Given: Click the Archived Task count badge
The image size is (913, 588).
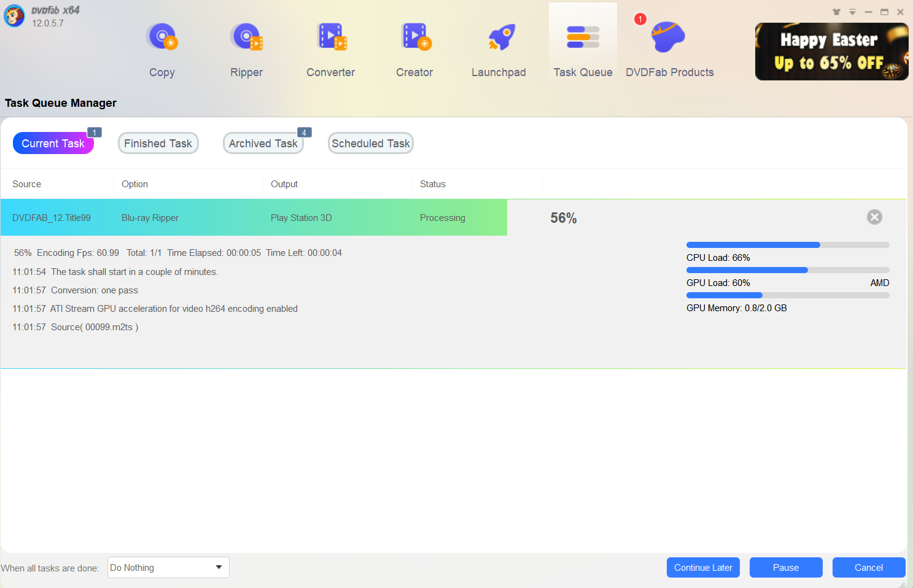Looking at the screenshot, I should coord(305,132).
